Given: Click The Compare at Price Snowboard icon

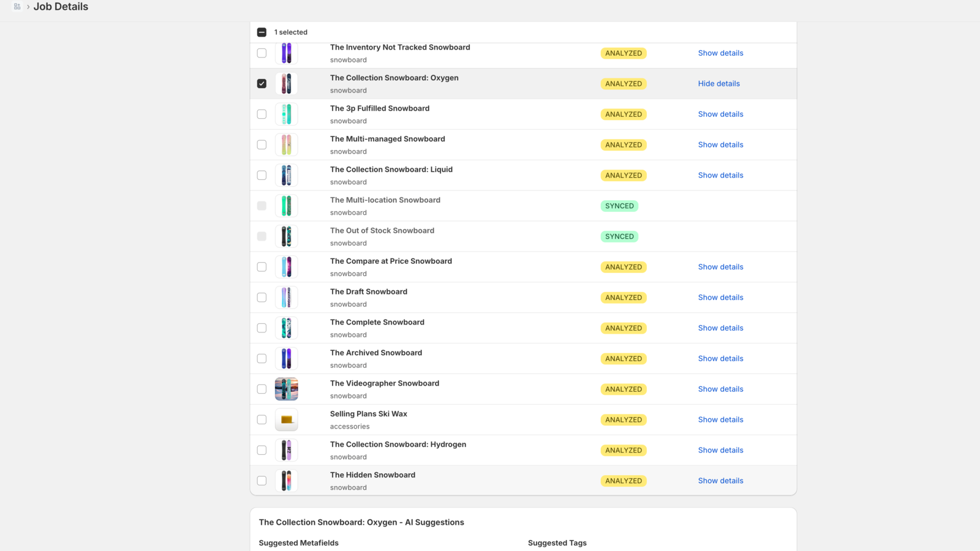Looking at the screenshot, I should pyautogui.click(x=286, y=267).
